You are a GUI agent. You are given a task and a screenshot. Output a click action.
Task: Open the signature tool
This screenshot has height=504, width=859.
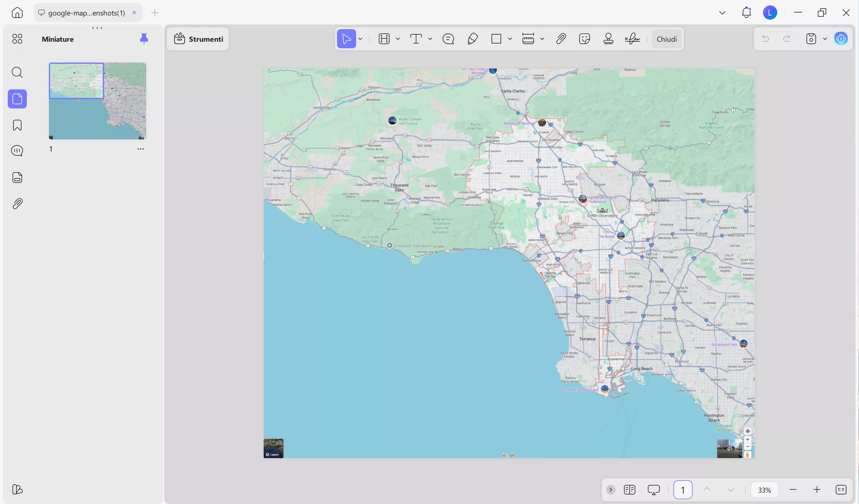(x=632, y=39)
